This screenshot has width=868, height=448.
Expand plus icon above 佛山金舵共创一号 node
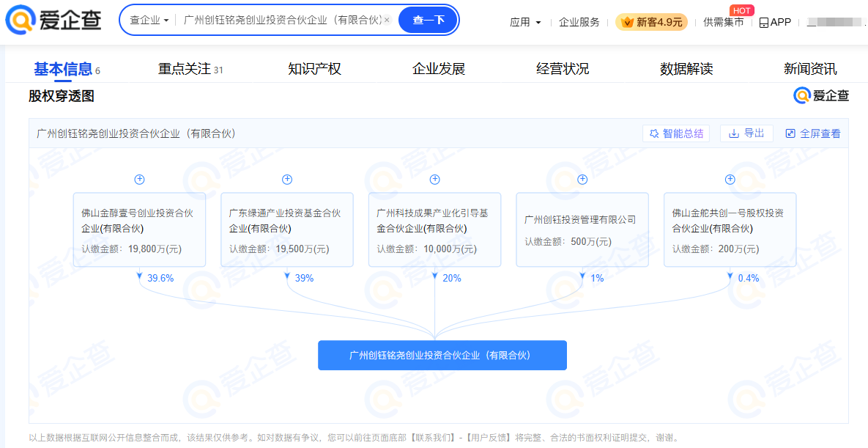pyautogui.click(x=730, y=179)
